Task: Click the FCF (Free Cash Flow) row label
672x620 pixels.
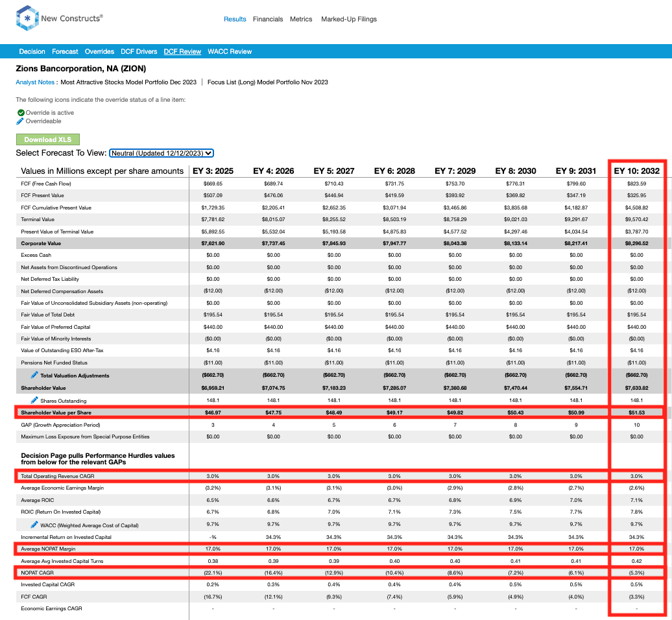Action: tap(46, 184)
